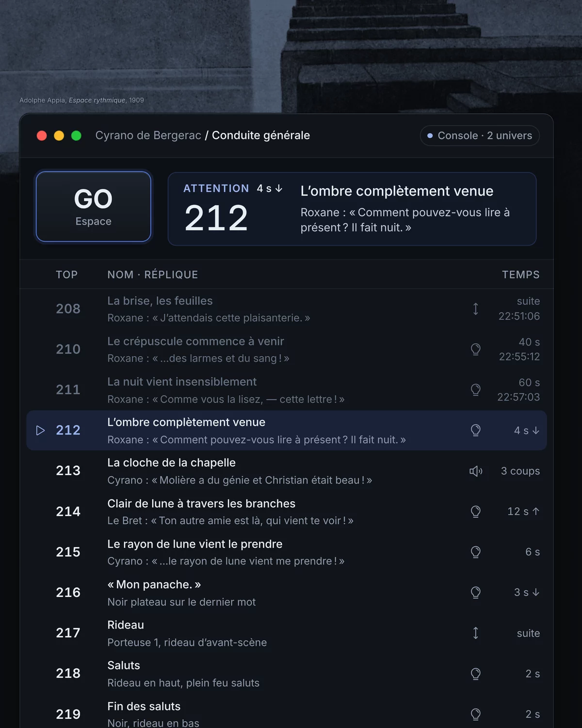Click the light bulb icon on cue 218 Saluts
Image resolution: width=582 pixels, height=728 pixels.
[x=476, y=674]
